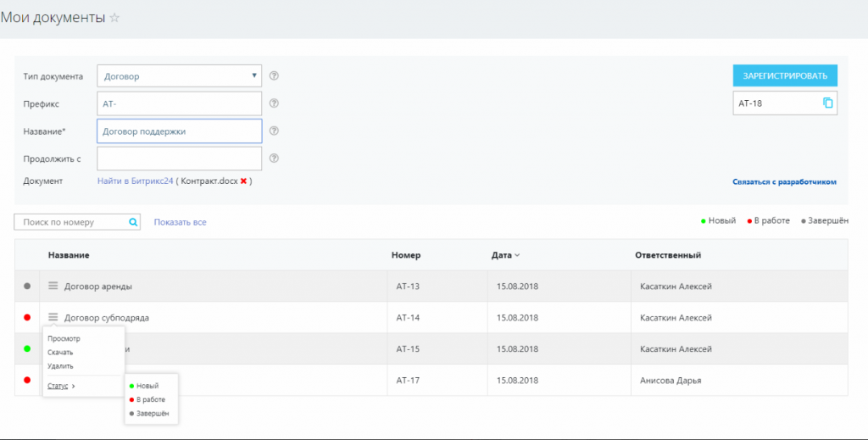Click date 15.08.2018 in AT-17 row
Viewport: 868px width, 440px height.
[x=517, y=380]
